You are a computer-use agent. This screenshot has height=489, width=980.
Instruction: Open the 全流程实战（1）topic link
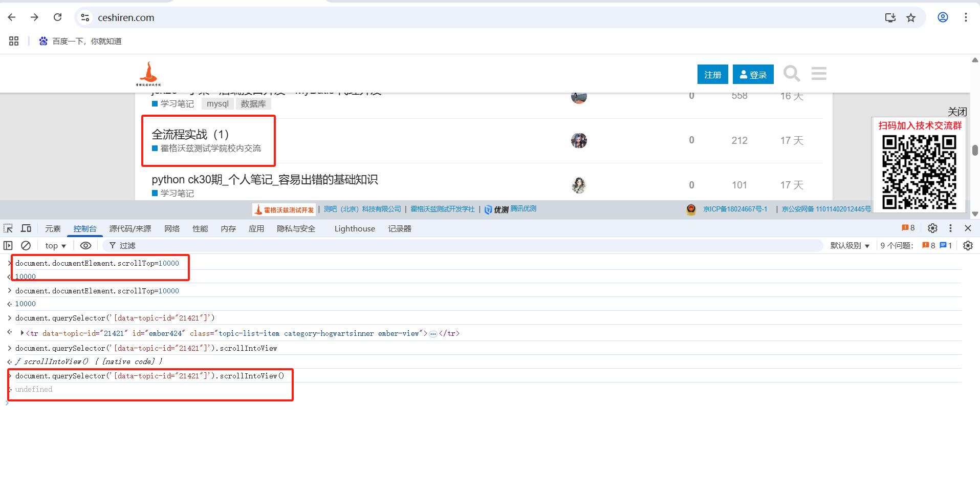190,135
